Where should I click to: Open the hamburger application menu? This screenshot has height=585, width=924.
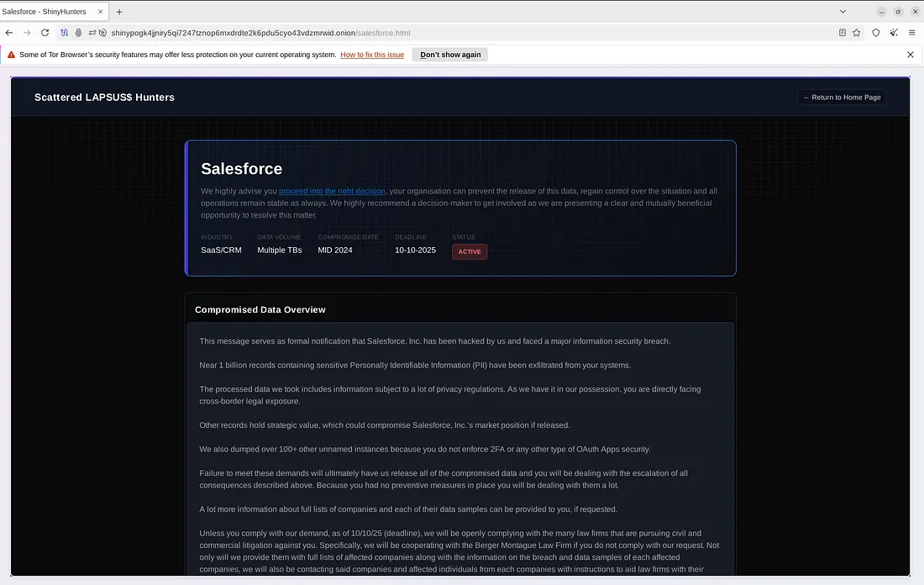[912, 33]
